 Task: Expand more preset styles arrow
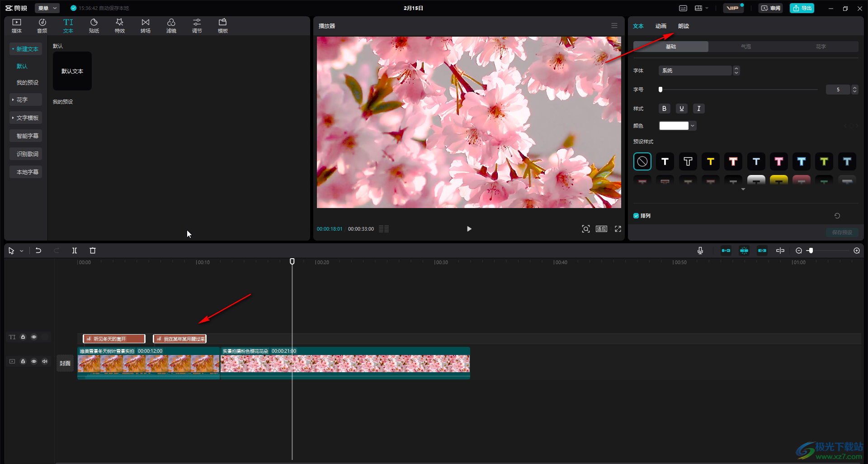pyautogui.click(x=743, y=189)
